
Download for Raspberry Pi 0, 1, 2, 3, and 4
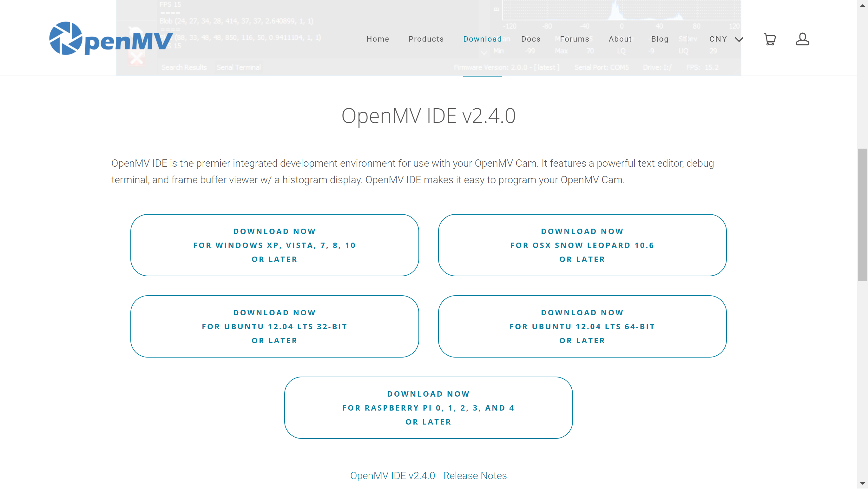point(428,408)
